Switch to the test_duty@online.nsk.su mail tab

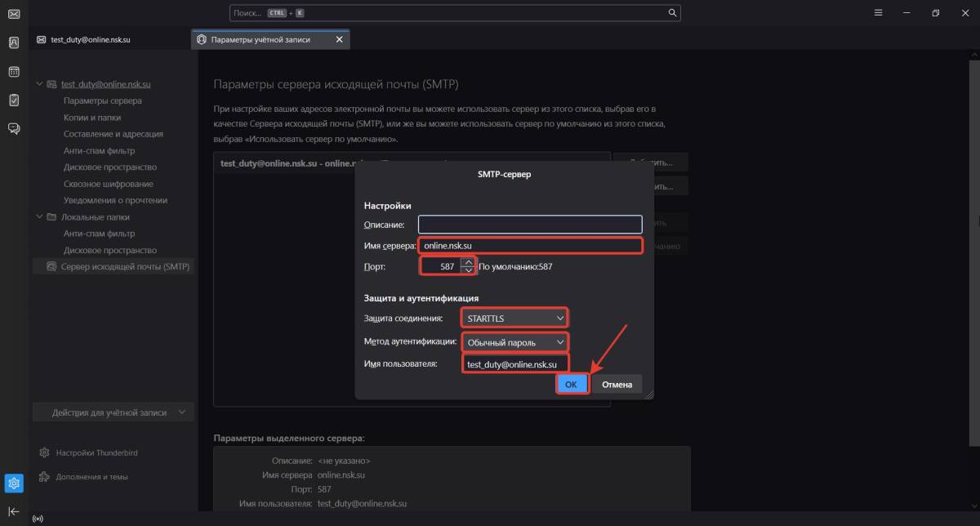90,39
